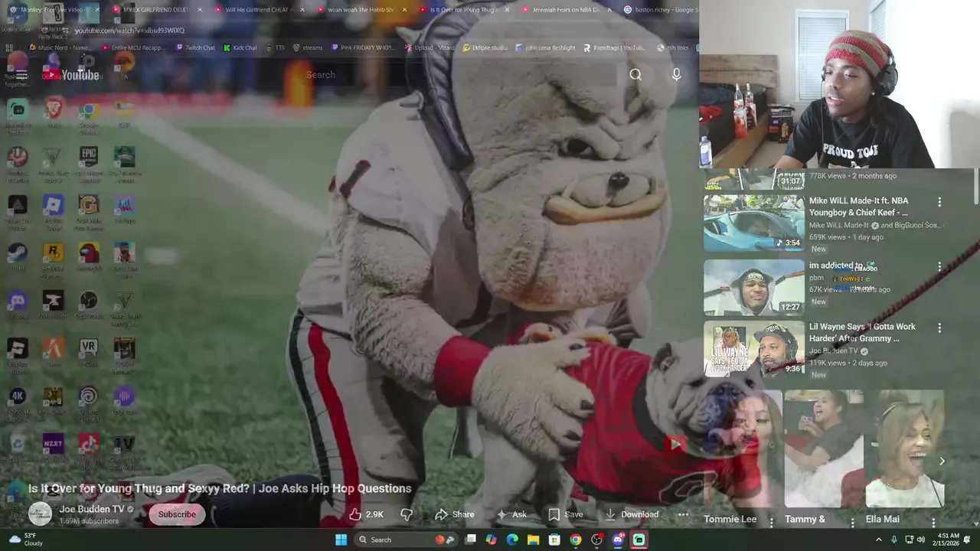Screen dimensions: 980x551
Task: Open options for 'im addicted to' video
Action: pyautogui.click(x=939, y=267)
